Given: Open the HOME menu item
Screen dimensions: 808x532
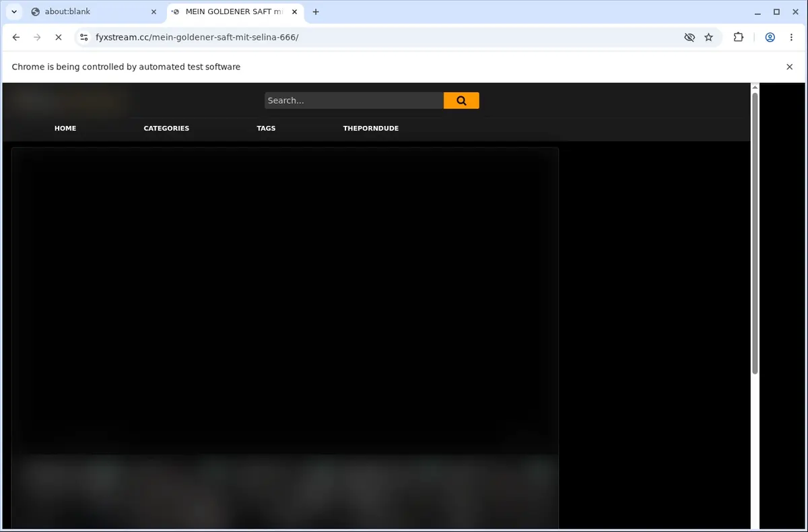Looking at the screenshot, I should coord(65,128).
